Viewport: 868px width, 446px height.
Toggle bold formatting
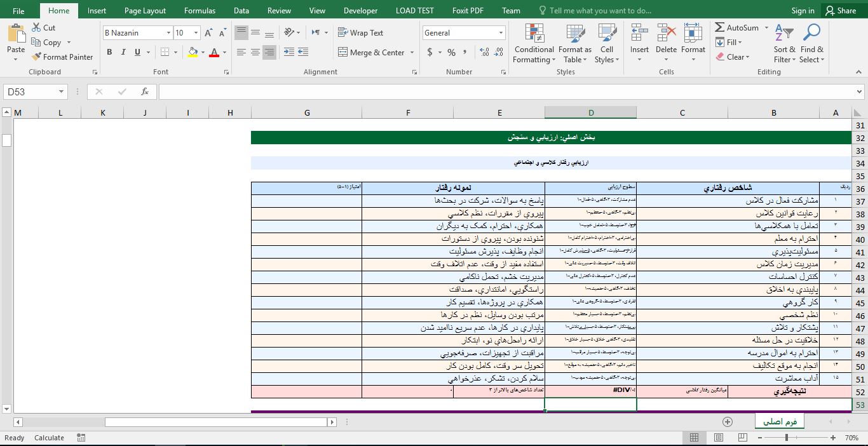point(109,51)
